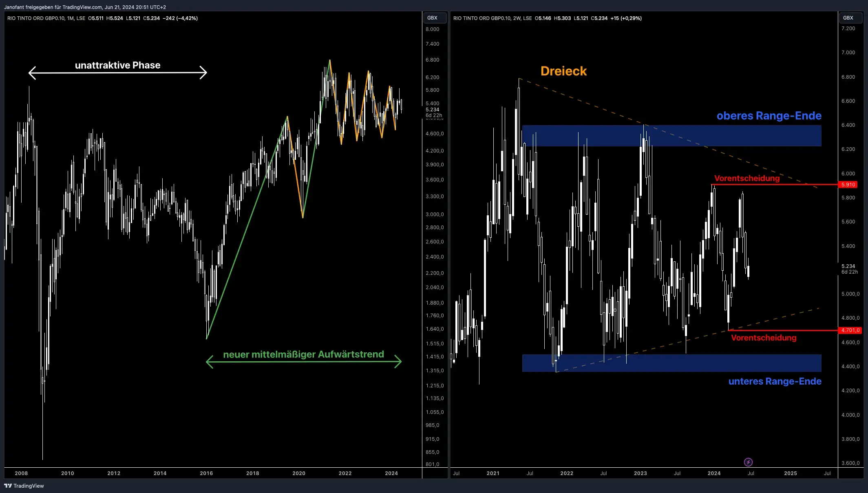Click the 'Vorentscheidung' label below the 4.701 line
868x493 pixels.
coord(764,338)
